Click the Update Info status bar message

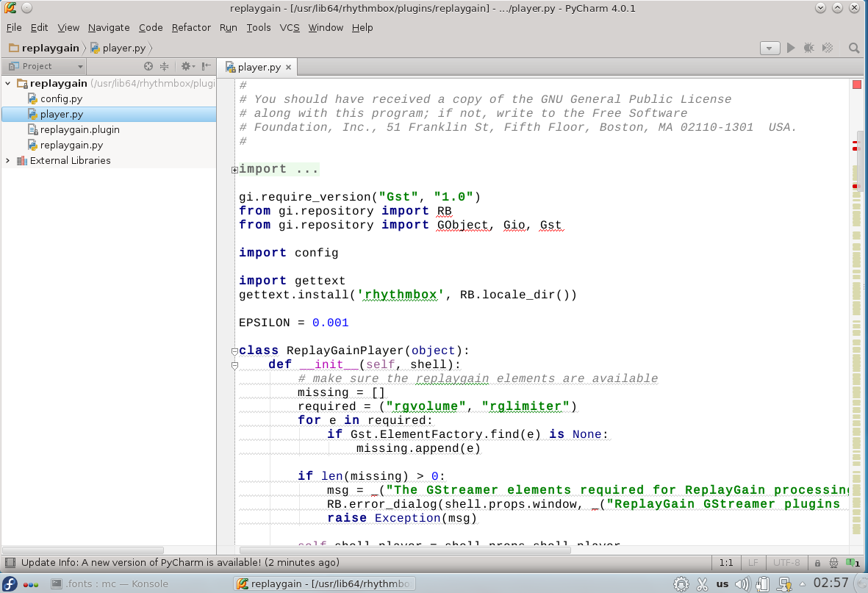click(x=180, y=563)
